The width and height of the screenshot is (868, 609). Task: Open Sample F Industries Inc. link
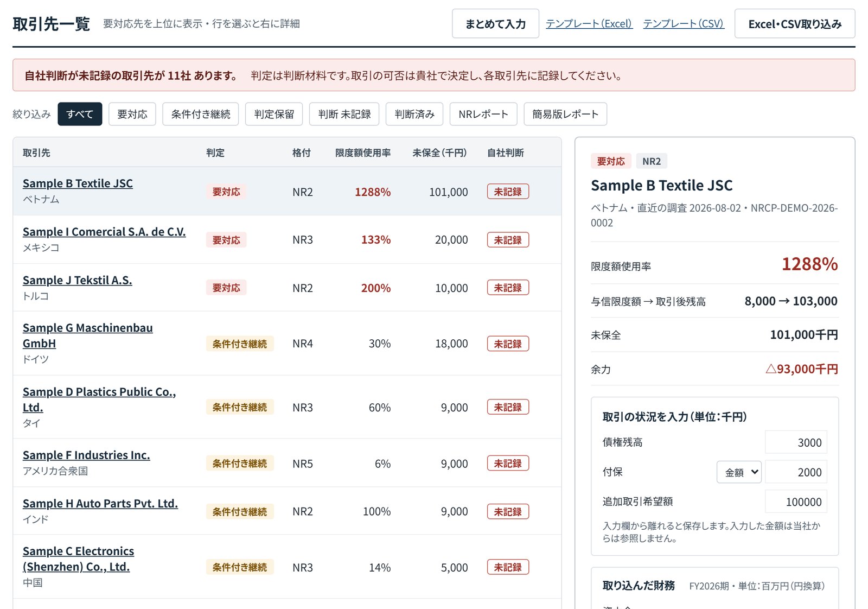[x=86, y=455]
